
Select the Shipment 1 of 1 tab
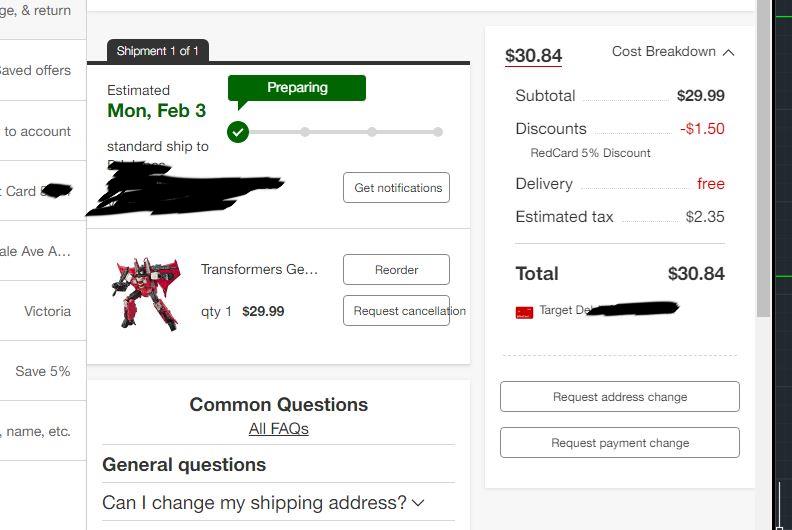158,51
